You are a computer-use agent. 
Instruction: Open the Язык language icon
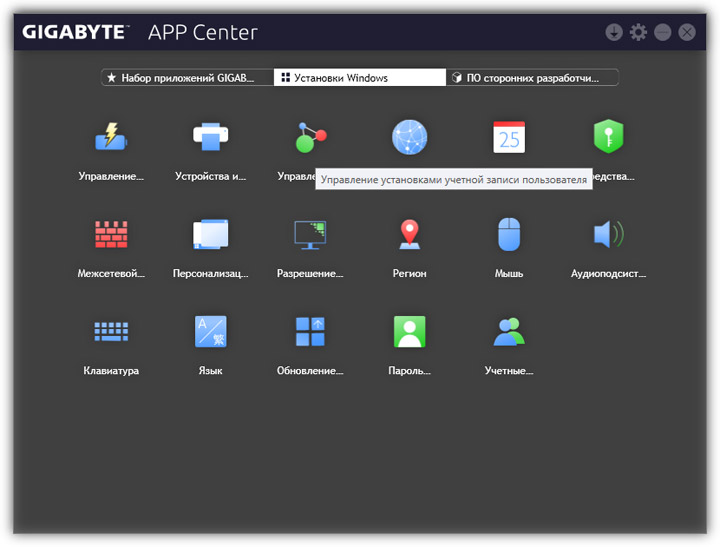210,331
